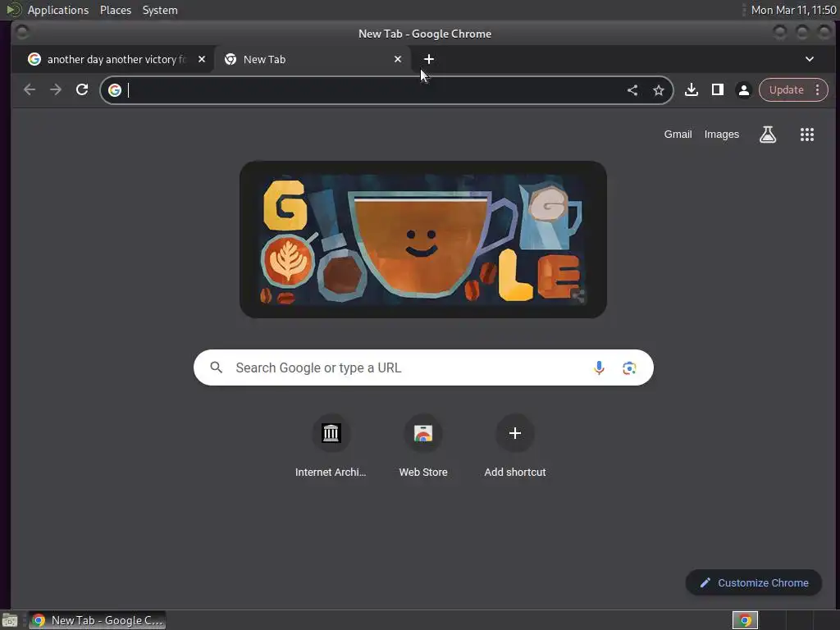This screenshot has width=840, height=630.
Task: Reload the current page
Action: tap(82, 89)
